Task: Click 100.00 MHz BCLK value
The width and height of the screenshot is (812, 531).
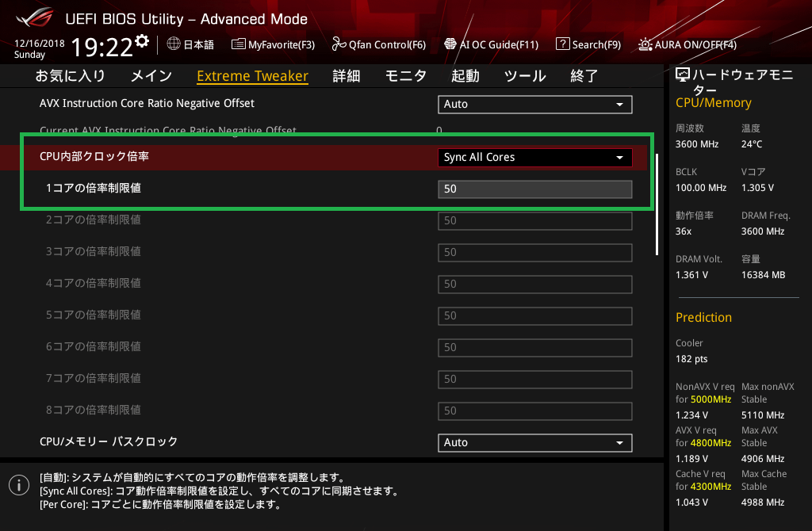Action: (x=701, y=187)
